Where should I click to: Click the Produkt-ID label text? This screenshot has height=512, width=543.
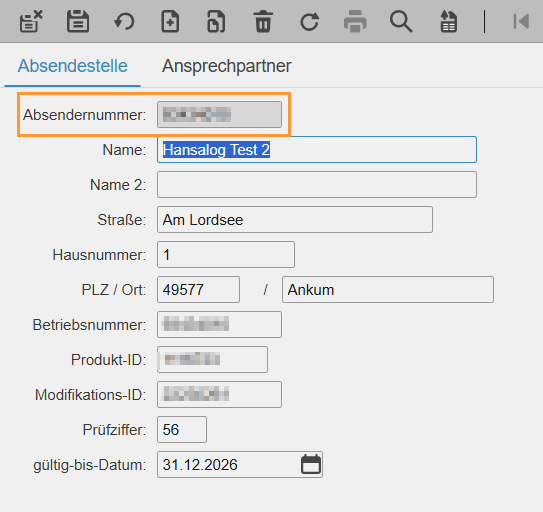click(x=109, y=360)
